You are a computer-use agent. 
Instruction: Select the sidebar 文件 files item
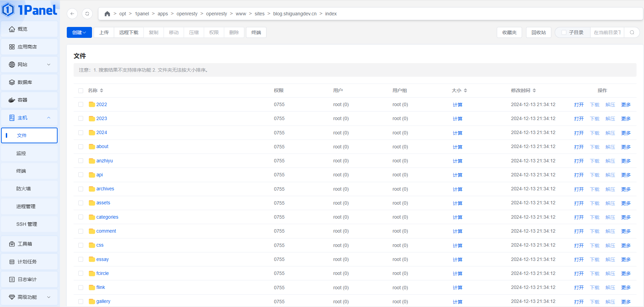29,135
